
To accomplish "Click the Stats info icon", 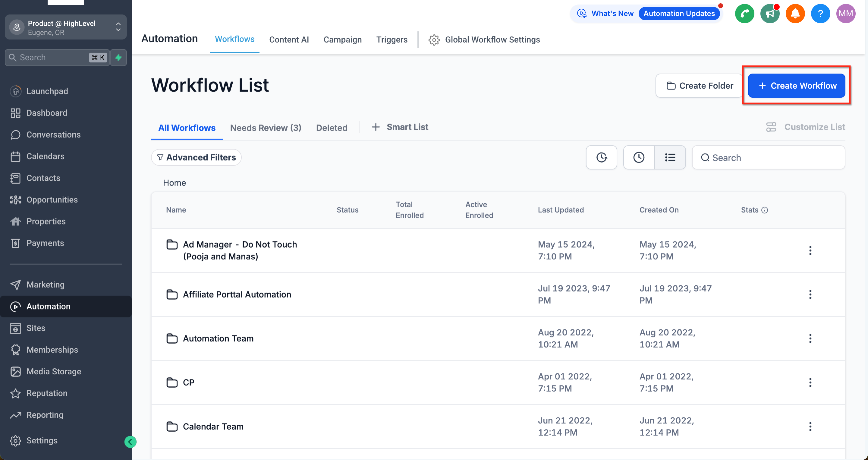I will pos(765,210).
